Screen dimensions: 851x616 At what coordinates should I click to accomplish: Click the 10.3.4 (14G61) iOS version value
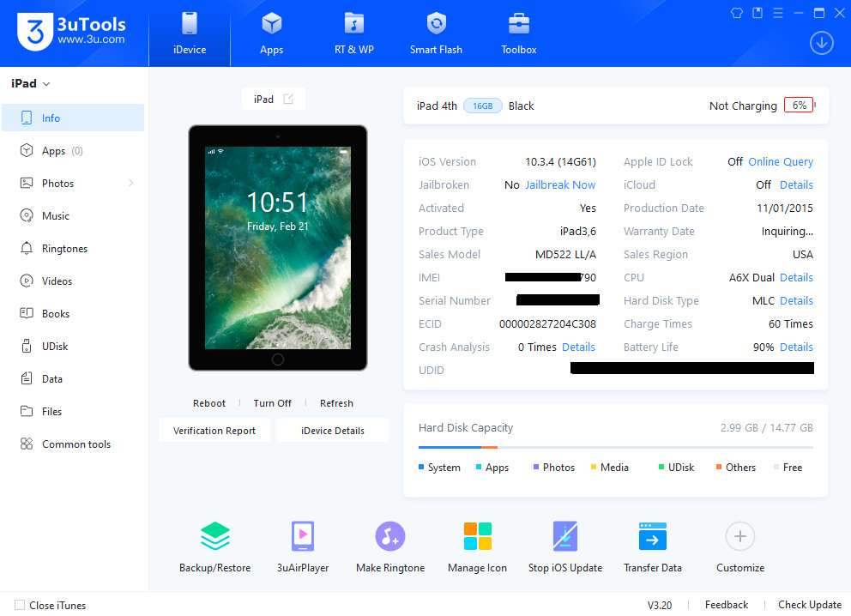[561, 161]
